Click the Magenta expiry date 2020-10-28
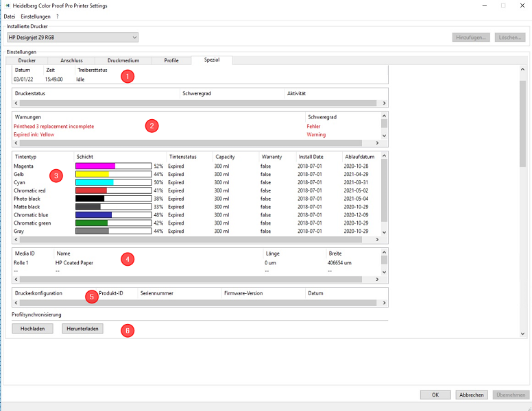The image size is (532, 411). [356, 166]
